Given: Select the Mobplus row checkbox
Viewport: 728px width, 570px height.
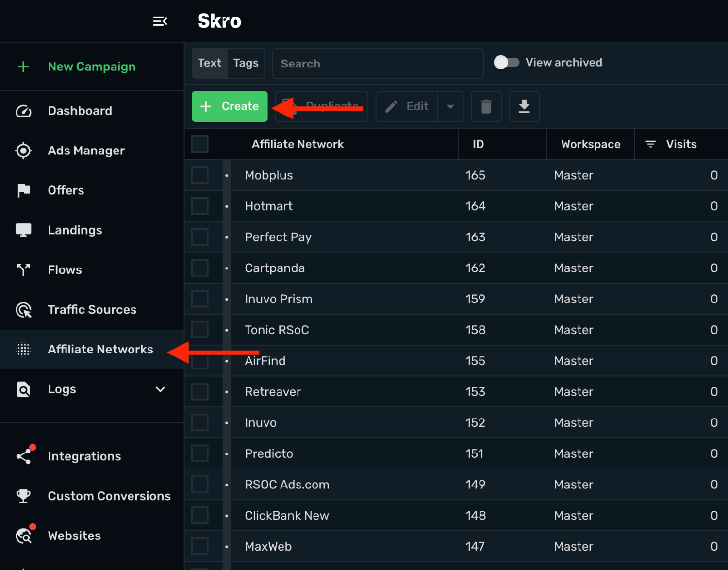Looking at the screenshot, I should [x=199, y=175].
